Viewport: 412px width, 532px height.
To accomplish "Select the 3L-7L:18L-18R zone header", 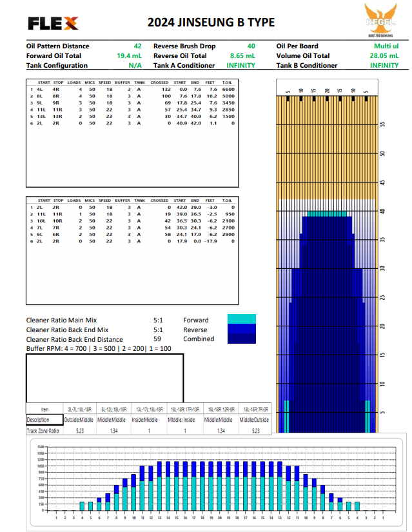I will tap(80, 409).
